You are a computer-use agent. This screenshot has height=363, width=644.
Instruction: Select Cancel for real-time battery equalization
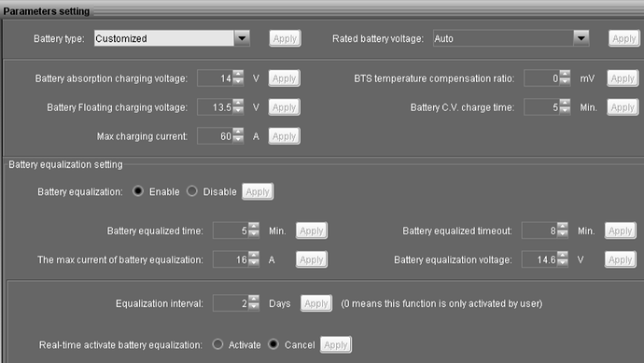point(273,344)
